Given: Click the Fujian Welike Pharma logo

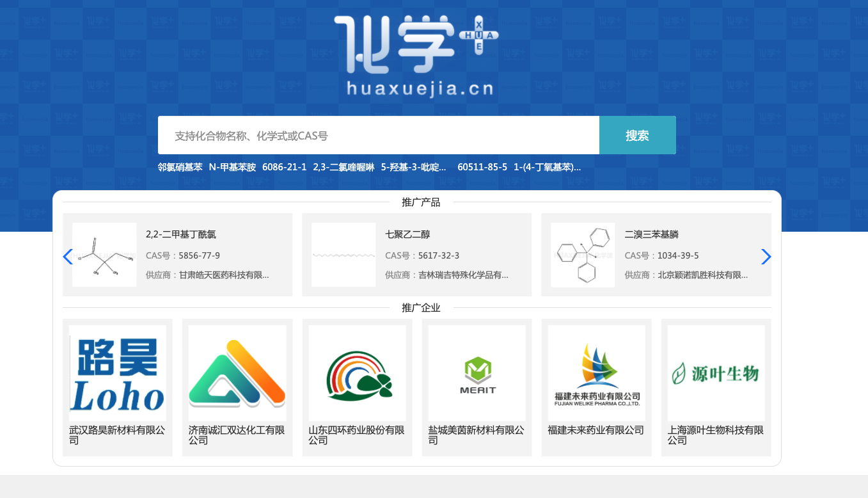Looking at the screenshot, I should (597, 373).
